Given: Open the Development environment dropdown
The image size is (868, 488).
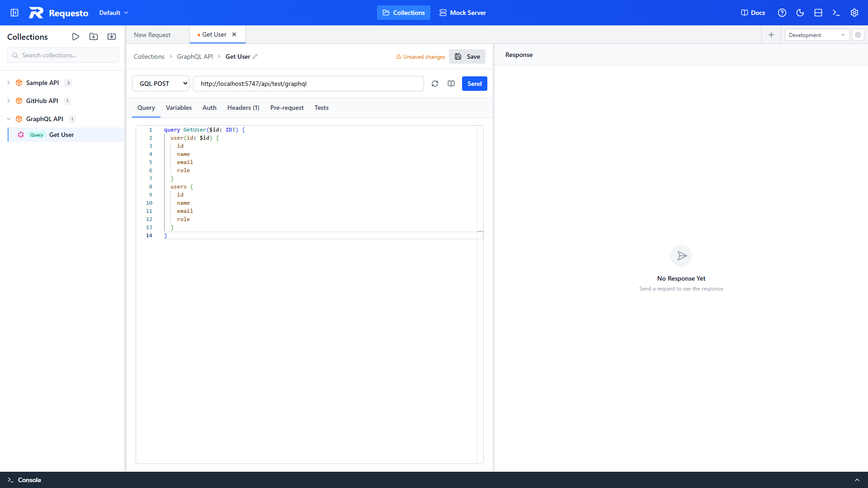Looking at the screenshot, I should 817,35.
